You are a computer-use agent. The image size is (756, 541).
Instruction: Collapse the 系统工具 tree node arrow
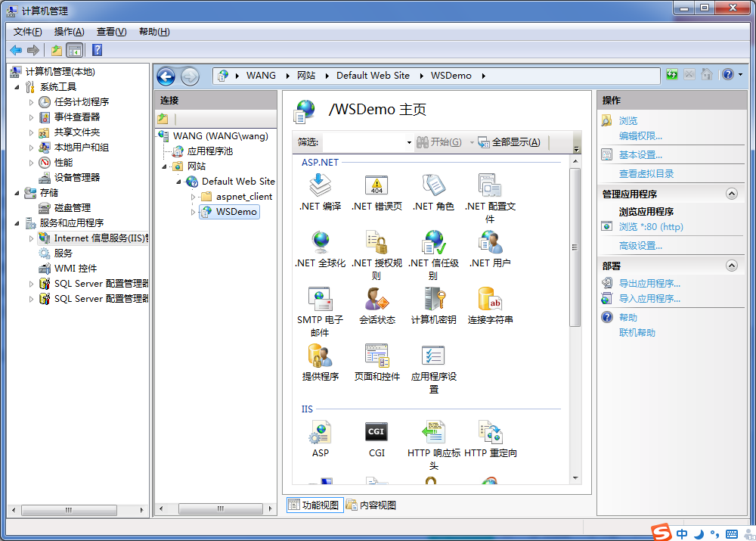pos(17,87)
